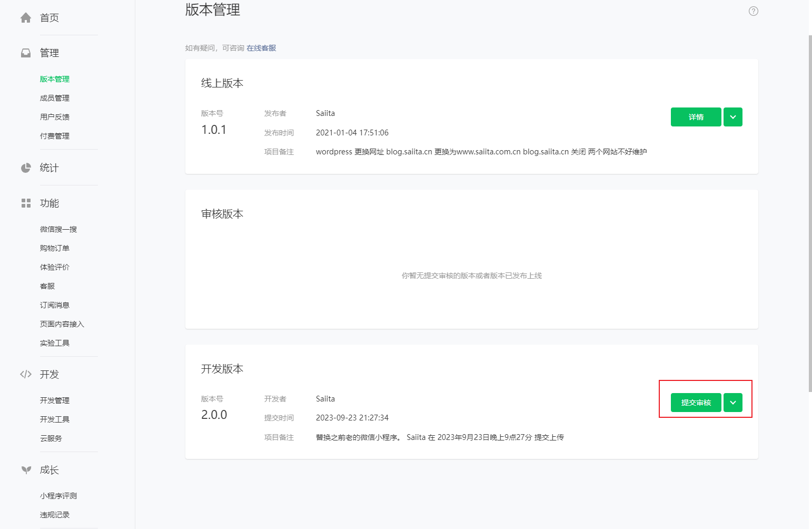Navigate to 云服务 menu item

[x=51, y=438]
